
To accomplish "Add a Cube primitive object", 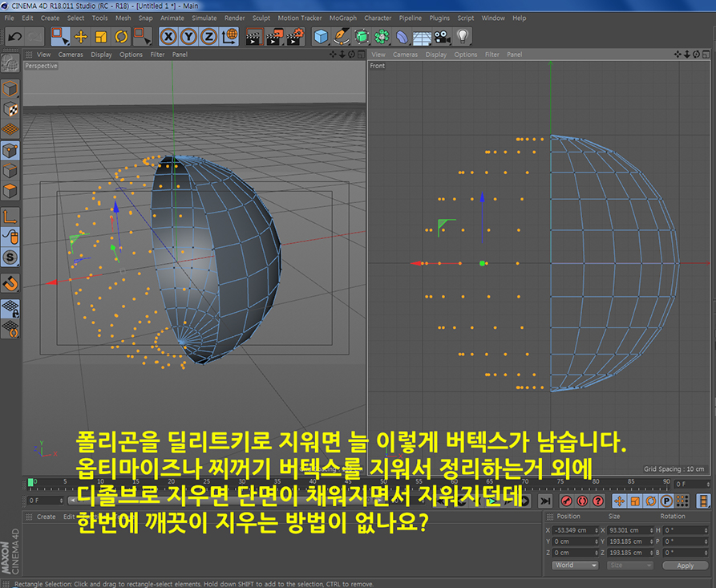I will (322, 37).
